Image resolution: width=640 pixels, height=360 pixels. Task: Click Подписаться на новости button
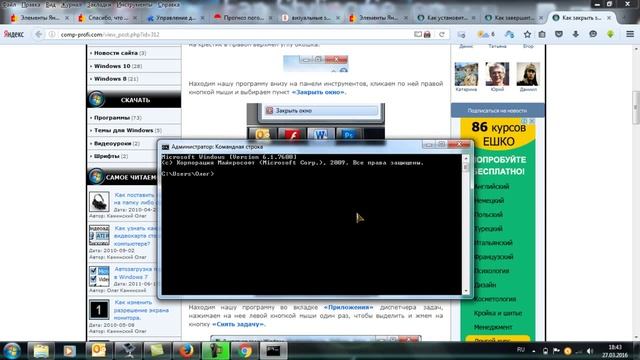pos(497,110)
